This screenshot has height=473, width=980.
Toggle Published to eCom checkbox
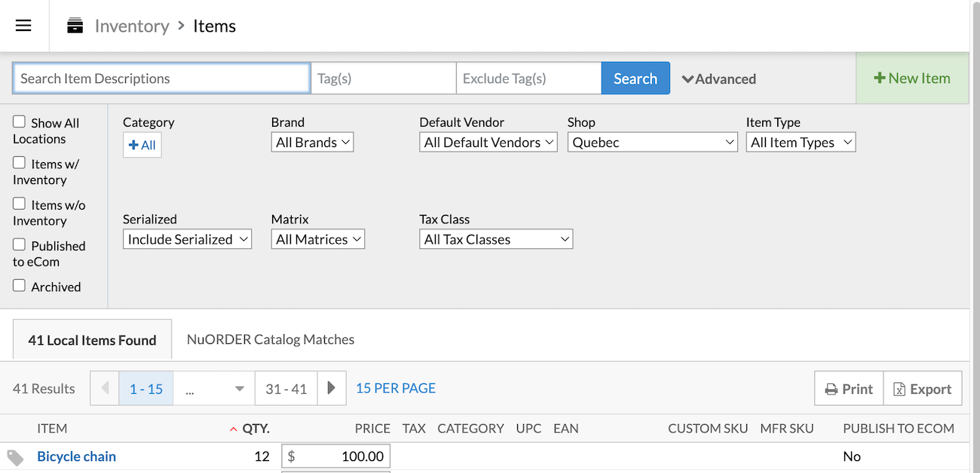pos(20,244)
